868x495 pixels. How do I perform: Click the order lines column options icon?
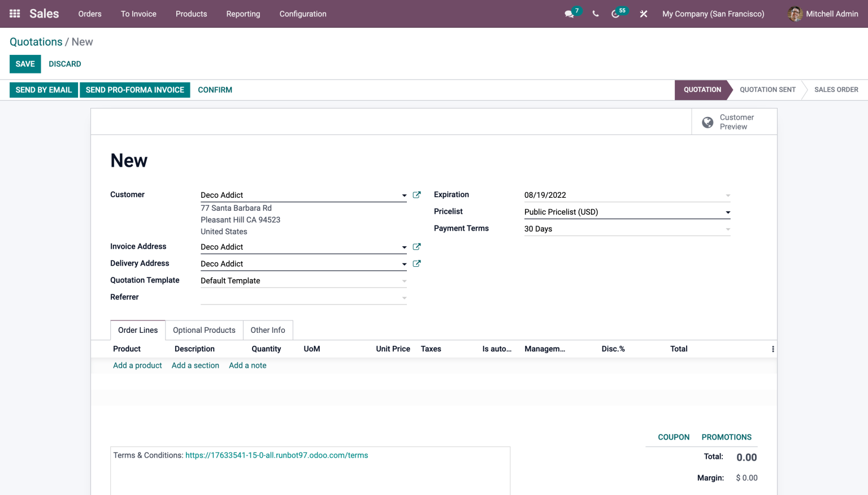[x=772, y=349]
